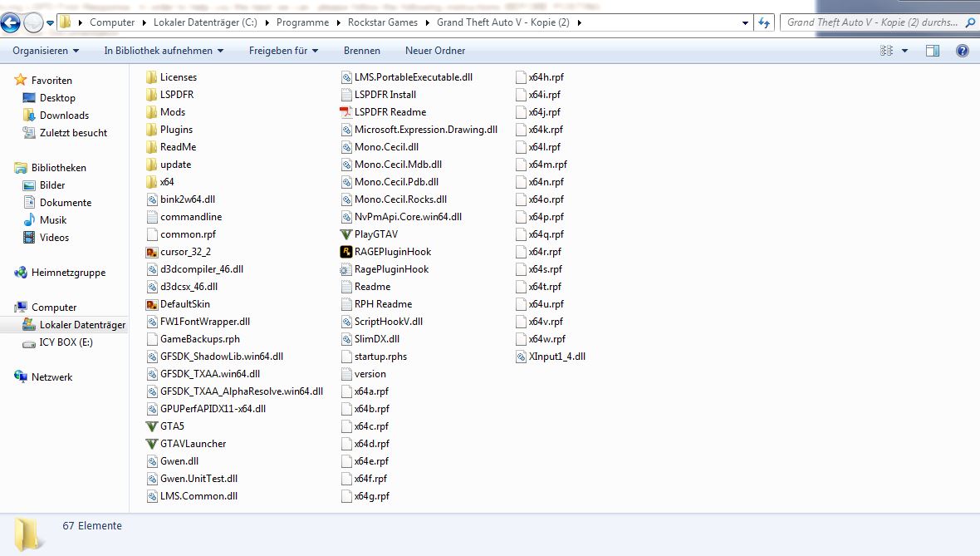980x556 pixels.
Task: Select the LSPDFR Readme PDF icon
Action: (347, 112)
